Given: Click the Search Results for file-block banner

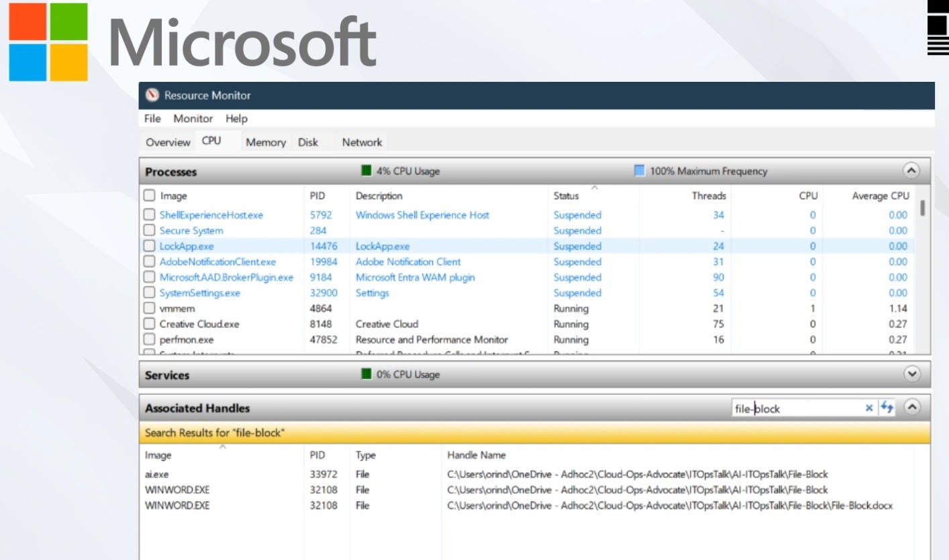Looking at the screenshot, I should (535, 433).
